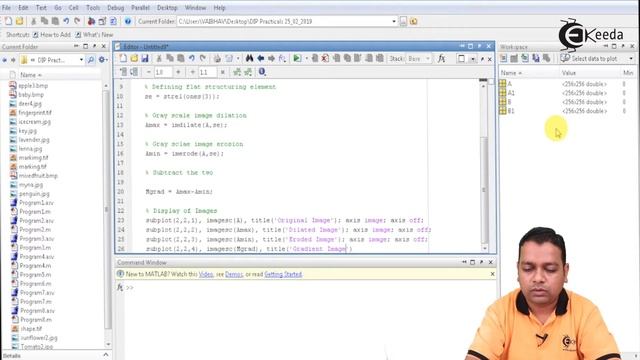Image resolution: width=640 pixels, height=360 pixels.
Task: Click the fx function browser icon in Editor
Action: (x=441, y=59)
